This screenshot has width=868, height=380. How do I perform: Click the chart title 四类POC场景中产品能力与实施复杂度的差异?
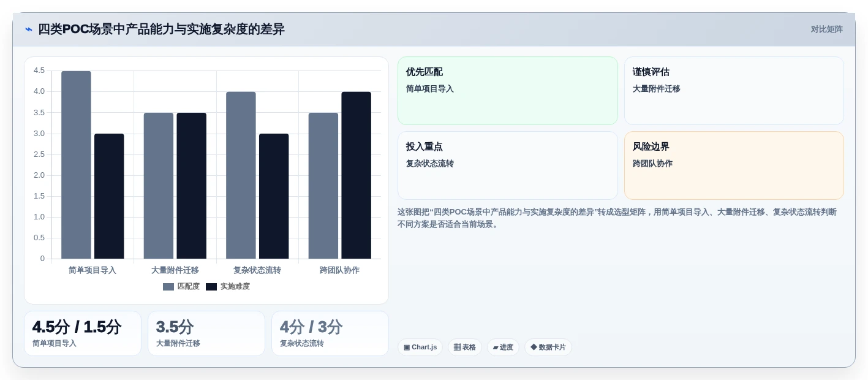(x=161, y=29)
